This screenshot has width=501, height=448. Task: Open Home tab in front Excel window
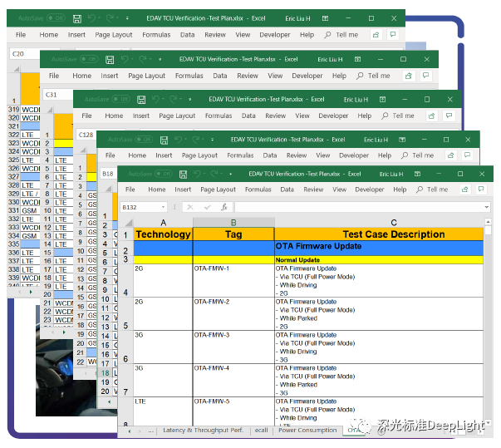pos(156,190)
